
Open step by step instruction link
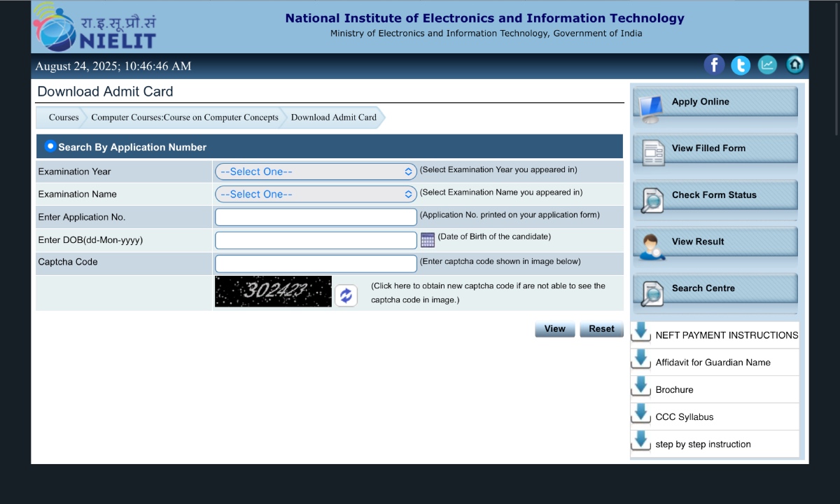pyautogui.click(x=703, y=444)
